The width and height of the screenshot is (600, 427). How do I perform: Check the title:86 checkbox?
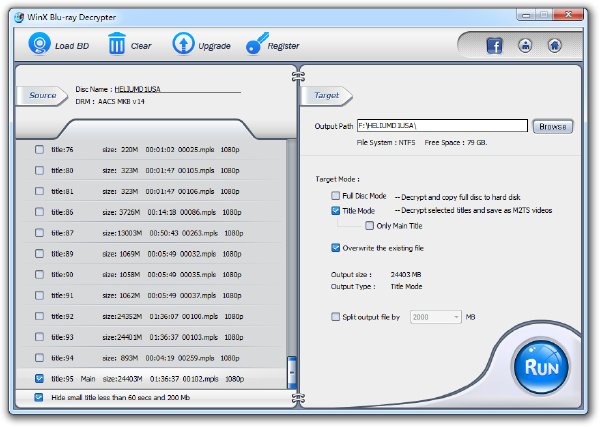39,212
